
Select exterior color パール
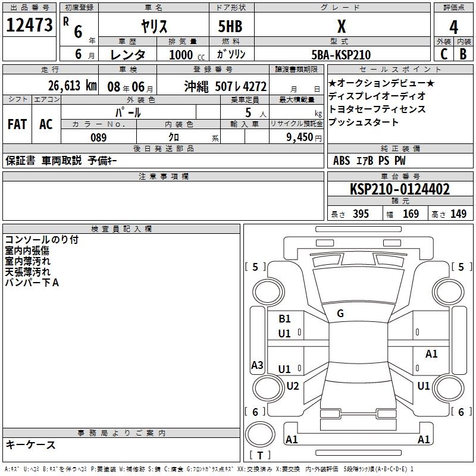click(x=128, y=112)
